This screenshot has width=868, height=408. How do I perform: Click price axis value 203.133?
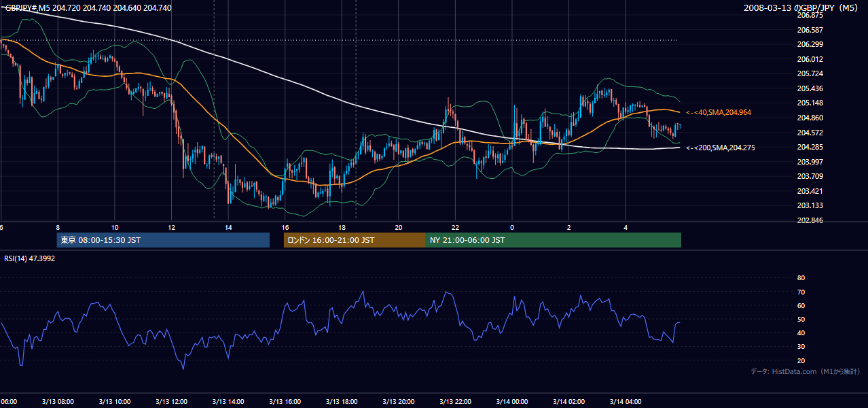[x=811, y=206]
